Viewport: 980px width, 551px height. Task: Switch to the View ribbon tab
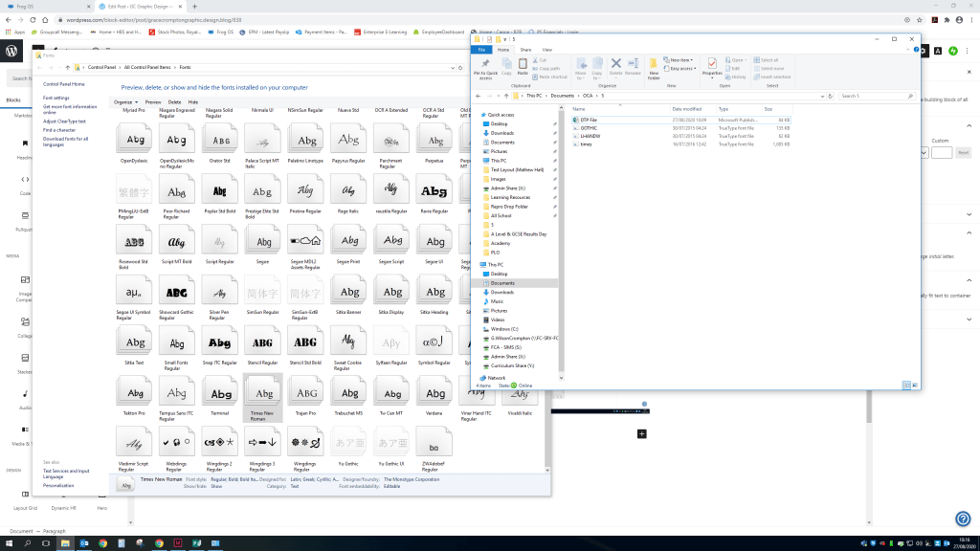(x=547, y=50)
